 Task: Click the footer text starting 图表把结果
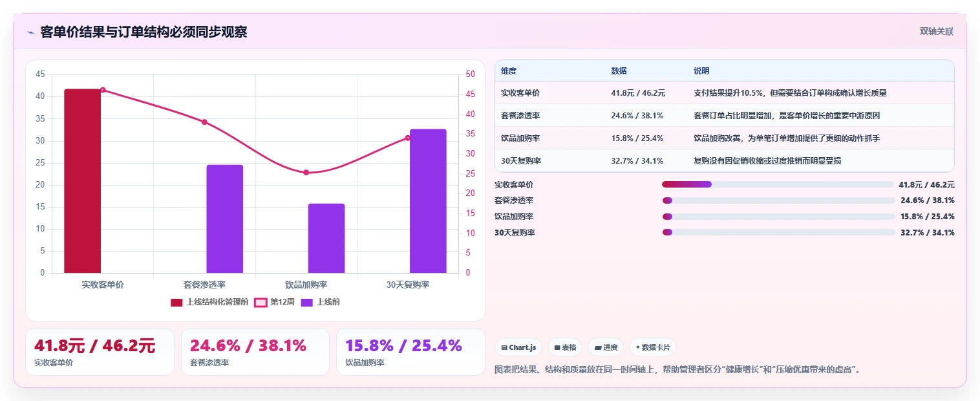pyautogui.click(x=677, y=370)
